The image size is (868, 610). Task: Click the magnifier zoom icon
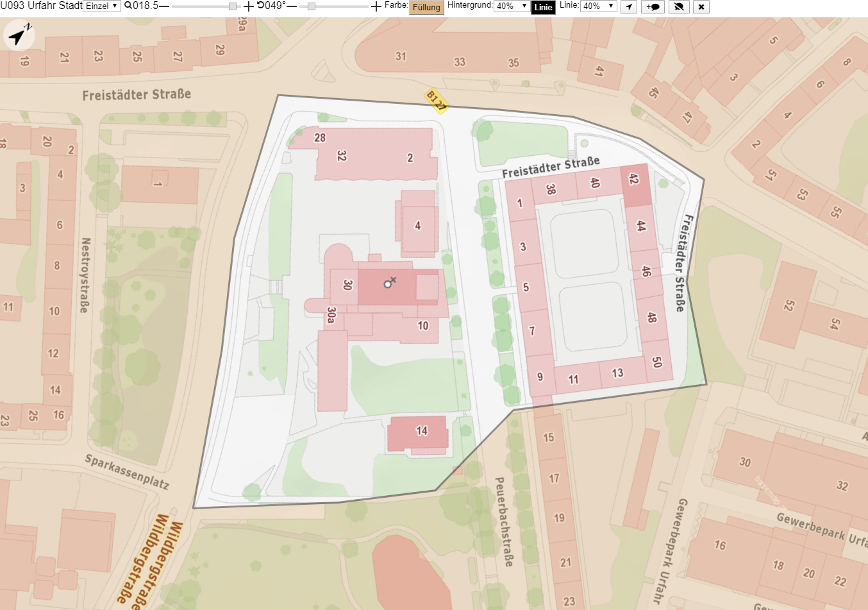tap(128, 5)
